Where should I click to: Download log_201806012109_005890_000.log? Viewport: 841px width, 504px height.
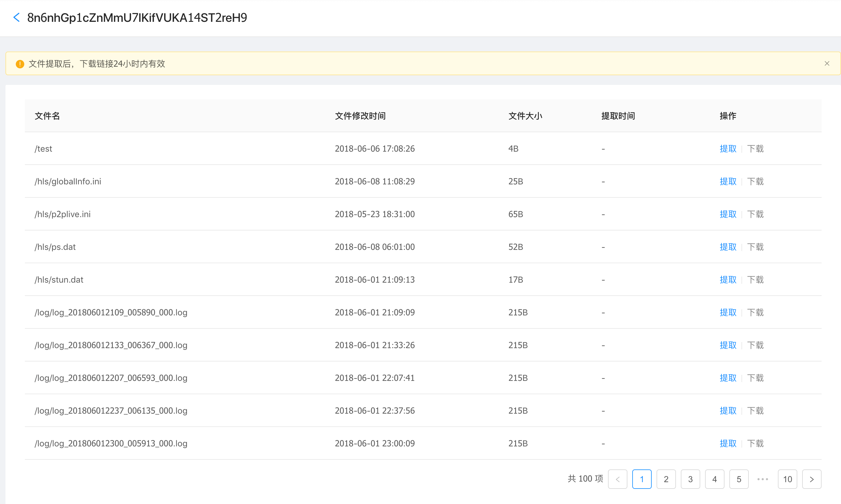pos(755,312)
